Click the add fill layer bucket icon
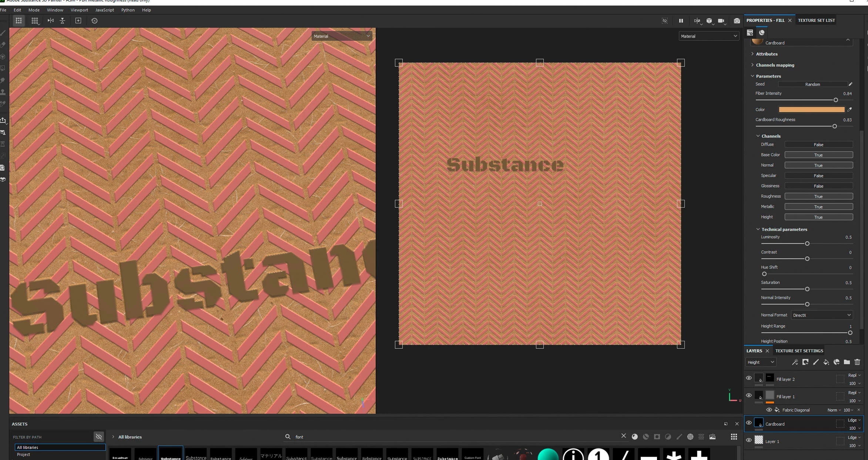 (x=826, y=362)
